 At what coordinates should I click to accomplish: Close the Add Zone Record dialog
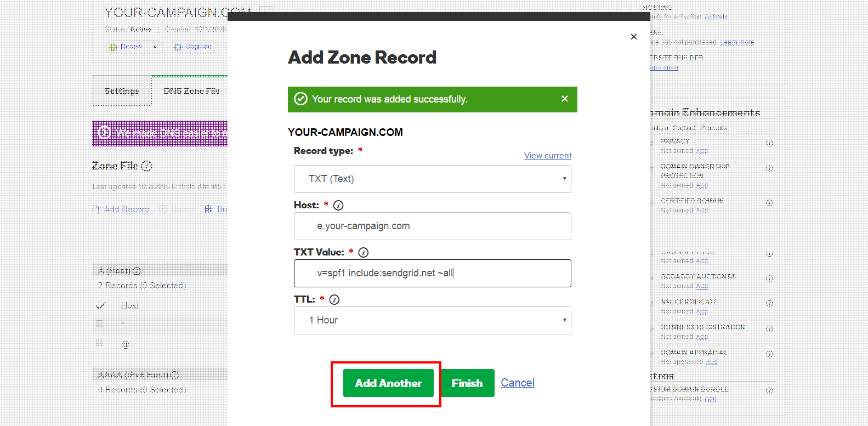pos(634,37)
